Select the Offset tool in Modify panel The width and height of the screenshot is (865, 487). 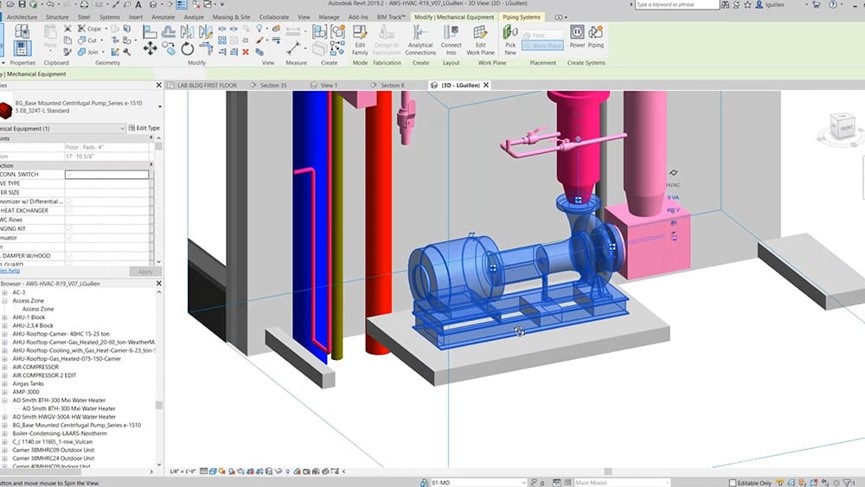coord(168,32)
